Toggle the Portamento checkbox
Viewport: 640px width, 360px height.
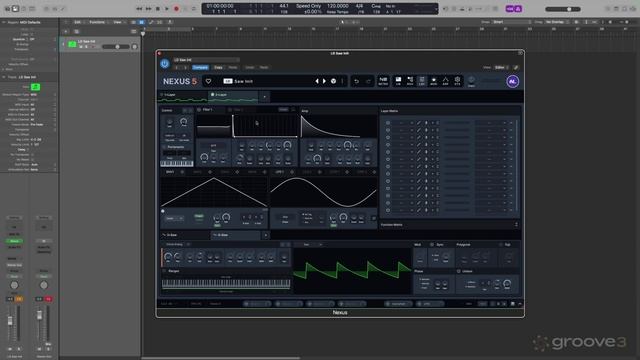pyautogui.click(x=164, y=147)
